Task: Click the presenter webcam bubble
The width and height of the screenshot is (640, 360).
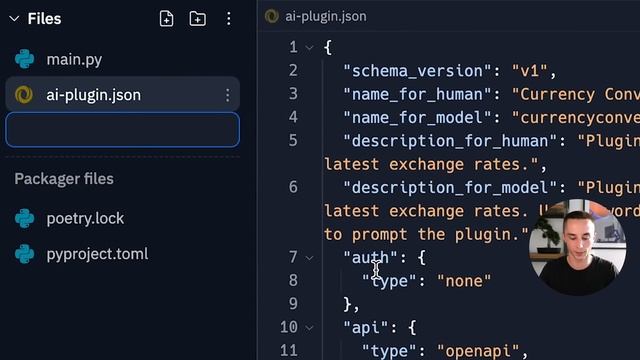Action: [x=577, y=247]
